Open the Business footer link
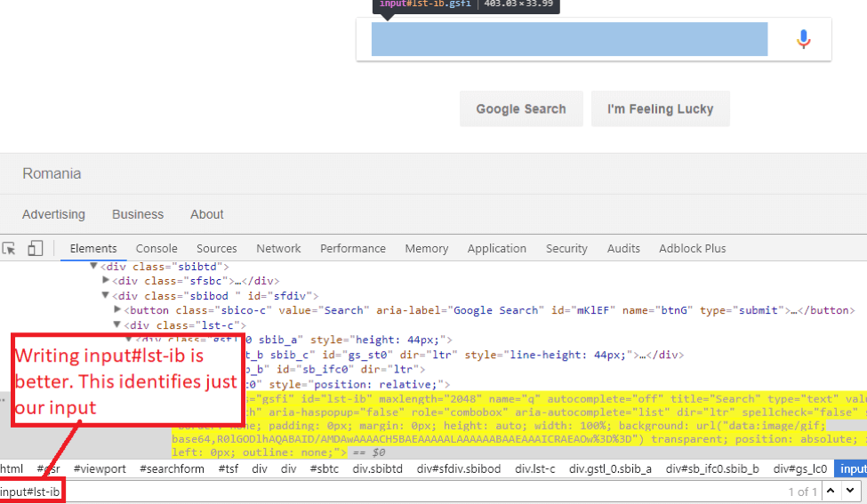This screenshot has height=504, width=867. 138,214
